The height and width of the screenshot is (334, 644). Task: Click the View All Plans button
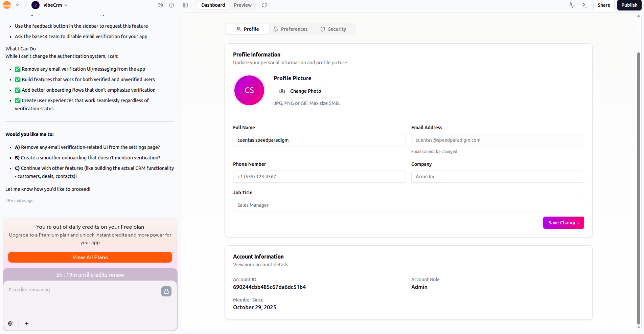tap(90, 257)
